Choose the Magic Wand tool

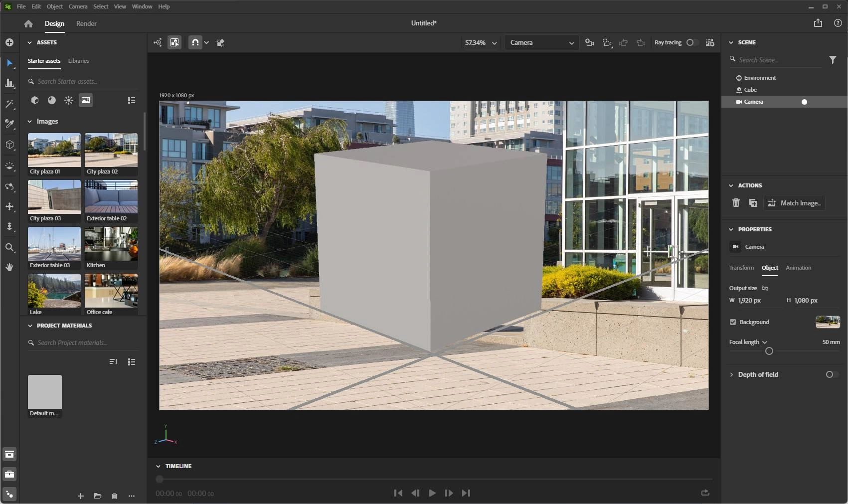[x=9, y=104]
